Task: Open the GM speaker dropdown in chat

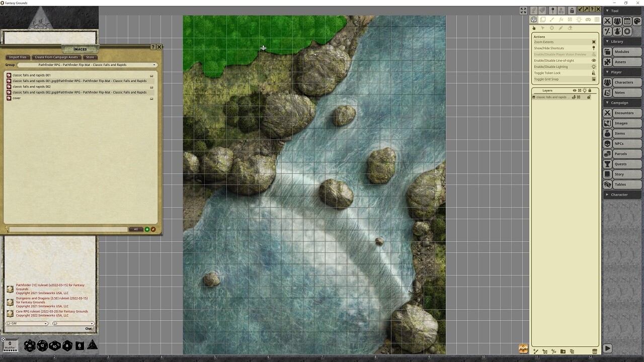Action: (x=27, y=324)
